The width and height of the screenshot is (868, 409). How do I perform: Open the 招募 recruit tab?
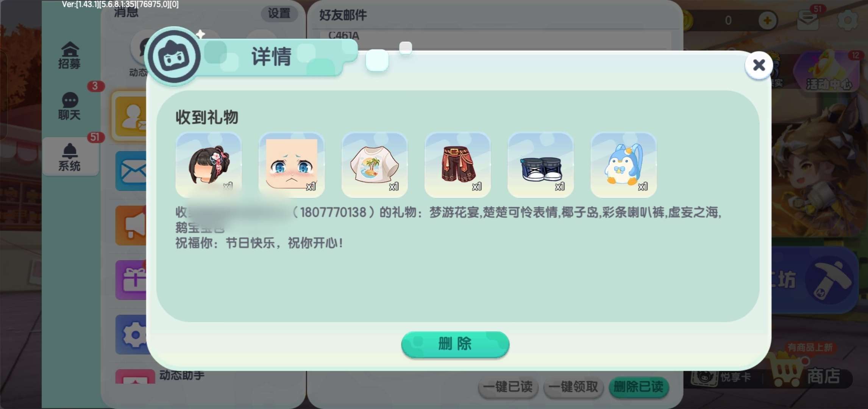click(70, 56)
